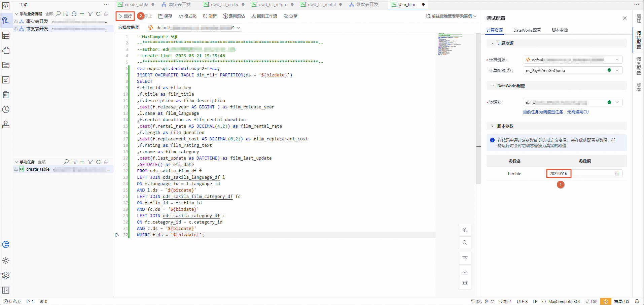Share the script using 分享
Screen dimensions: 644x305
290,16
